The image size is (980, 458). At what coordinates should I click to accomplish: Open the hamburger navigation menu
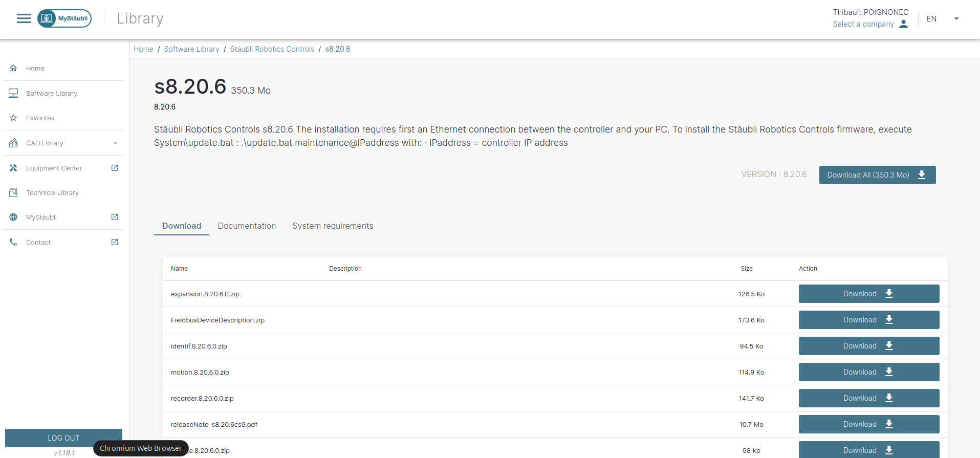[x=24, y=18]
